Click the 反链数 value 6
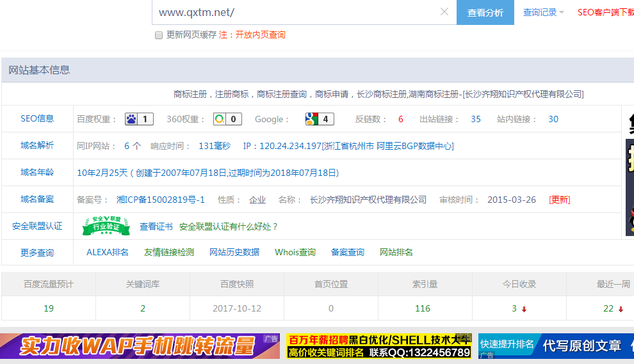The height and width of the screenshot is (364, 634). coord(401,119)
